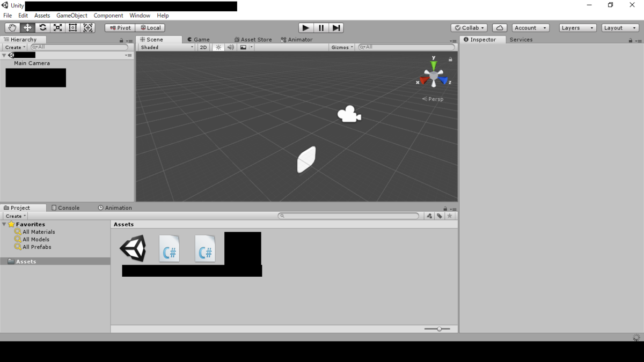Select the Unity scene asset thumbnail

tap(133, 248)
